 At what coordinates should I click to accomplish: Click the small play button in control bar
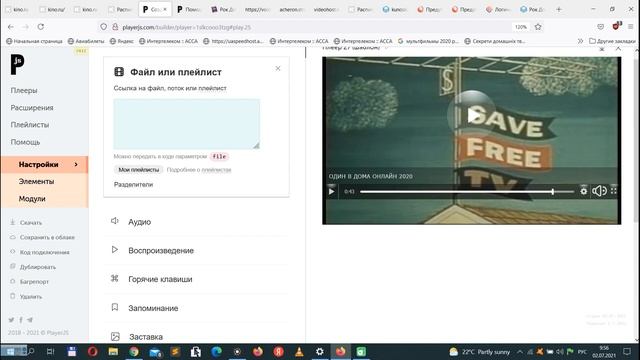331,191
